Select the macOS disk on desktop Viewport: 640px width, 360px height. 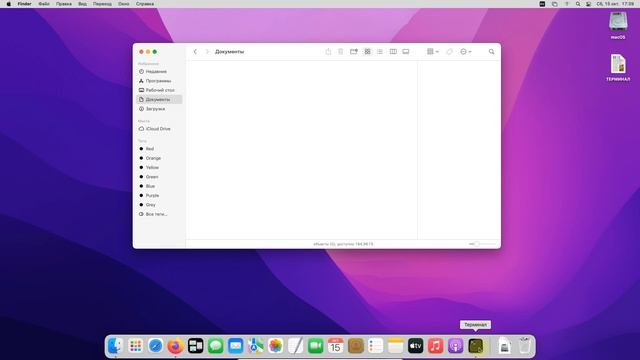tap(618, 25)
